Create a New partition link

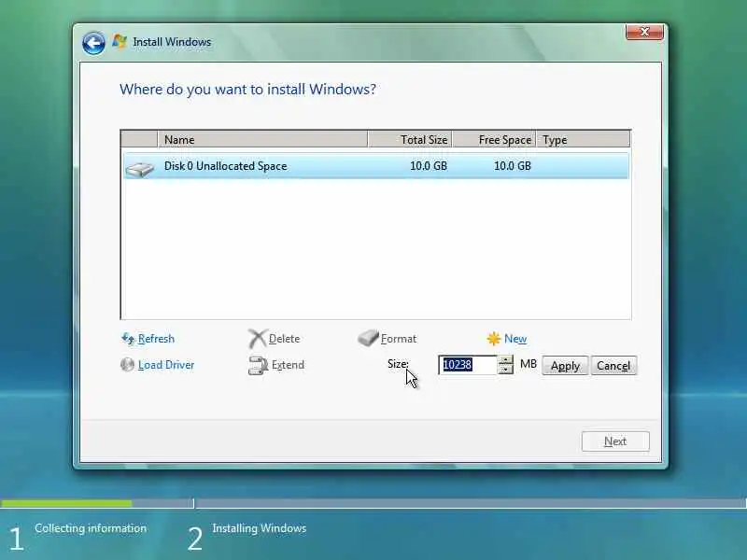click(x=515, y=339)
